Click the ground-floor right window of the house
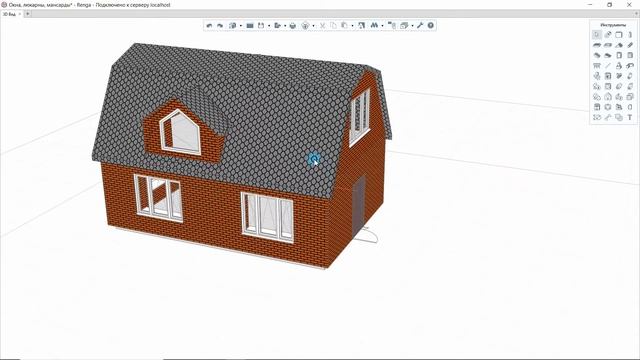Screen dimensions: 640x360 [x=267, y=218]
